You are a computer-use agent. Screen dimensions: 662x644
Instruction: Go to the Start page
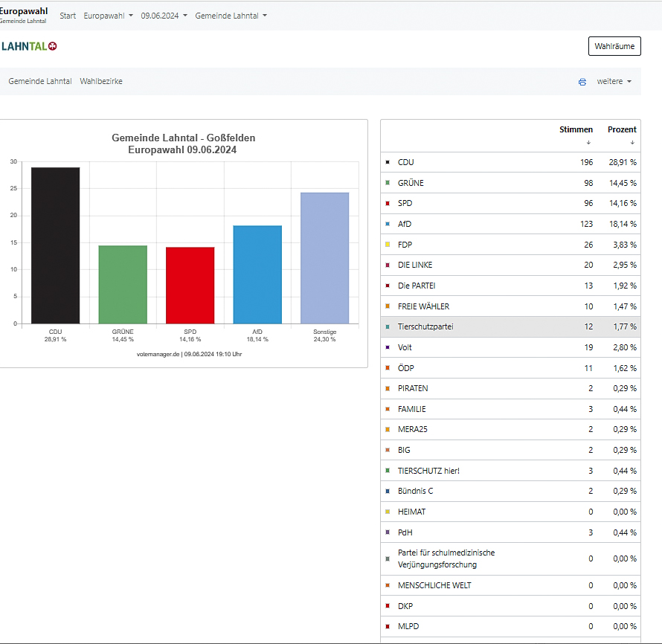point(68,16)
